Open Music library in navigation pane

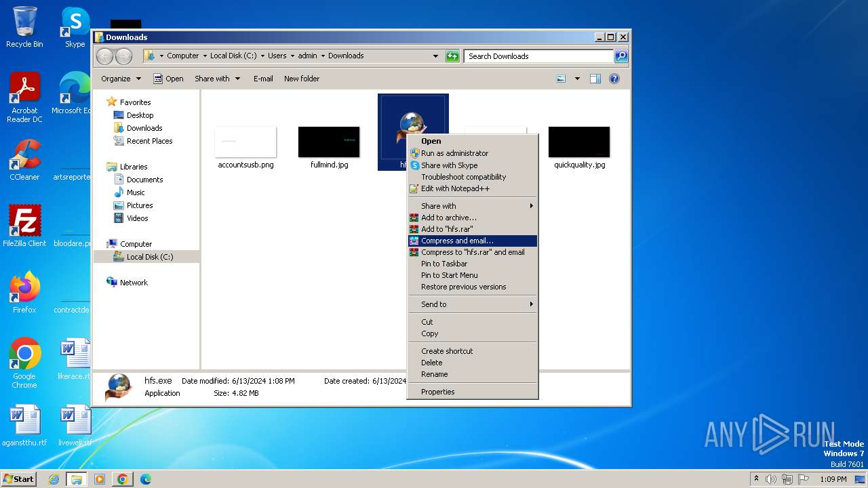pos(136,192)
